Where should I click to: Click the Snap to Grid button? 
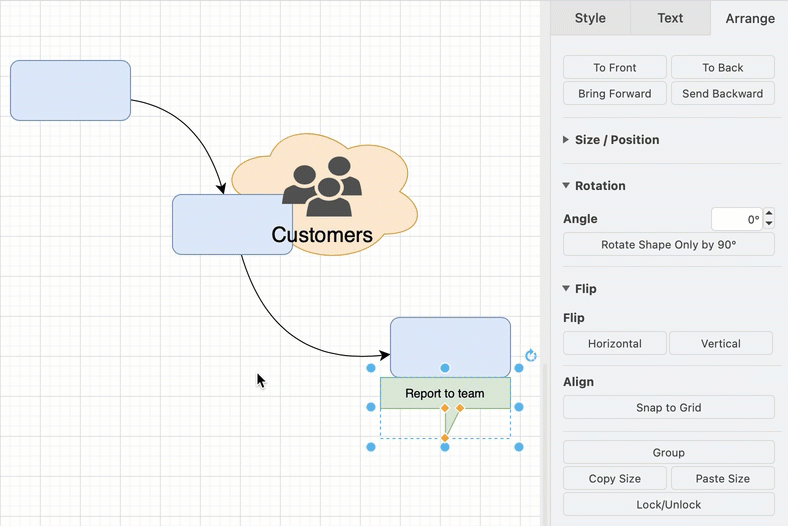pos(668,407)
